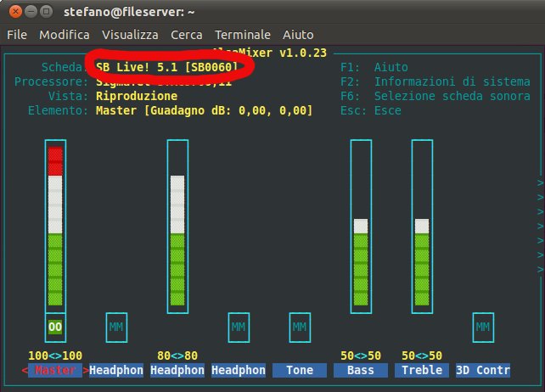Image resolution: width=545 pixels, height=392 pixels.
Task: Maximize the terminal window
Action: (x=46, y=12)
